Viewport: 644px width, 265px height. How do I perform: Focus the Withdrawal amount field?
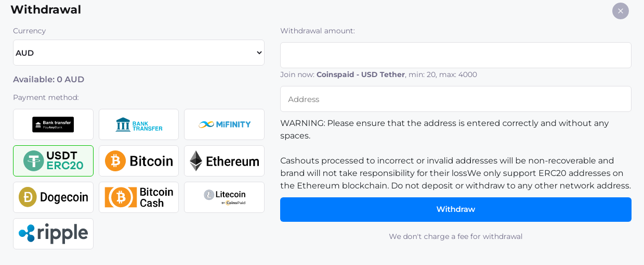[456, 55]
